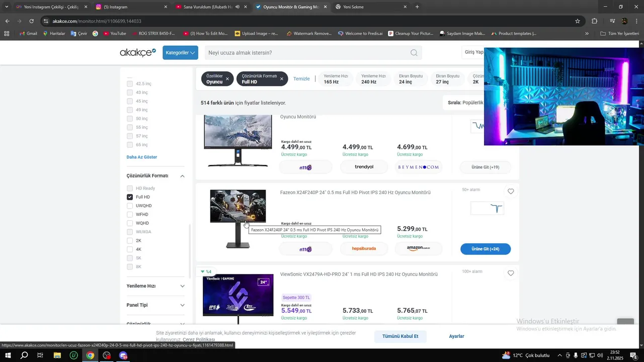
Task: Select the 240 Hz refresh rate chip
Action: tap(373, 79)
